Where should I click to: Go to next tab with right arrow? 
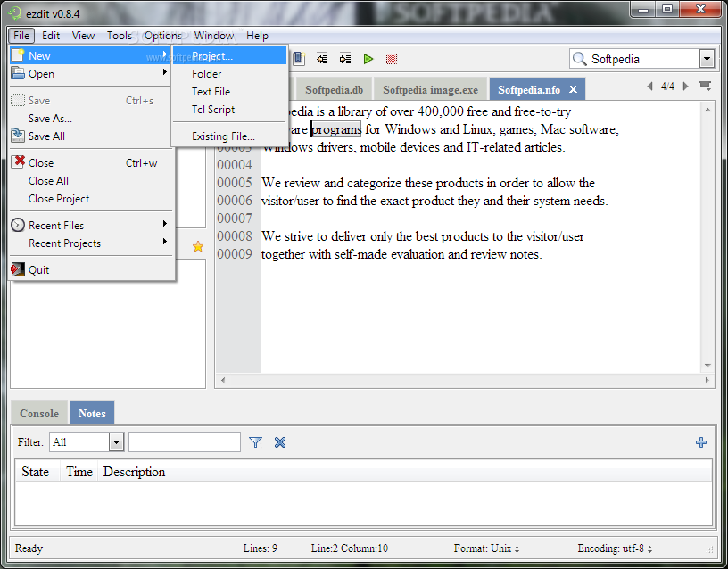[685, 86]
